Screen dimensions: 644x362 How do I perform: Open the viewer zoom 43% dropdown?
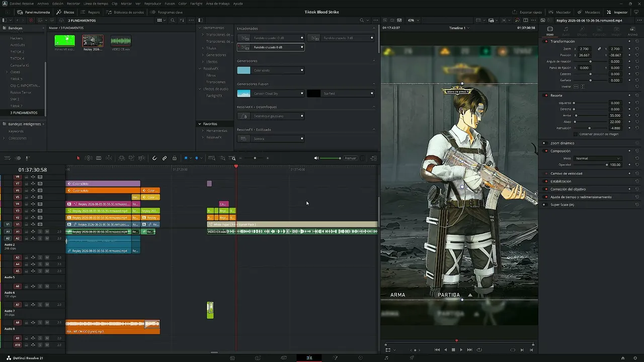(x=414, y=20)
